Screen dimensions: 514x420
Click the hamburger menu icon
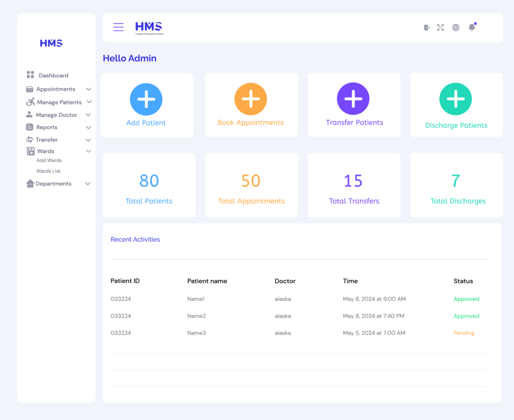point(118,27)
